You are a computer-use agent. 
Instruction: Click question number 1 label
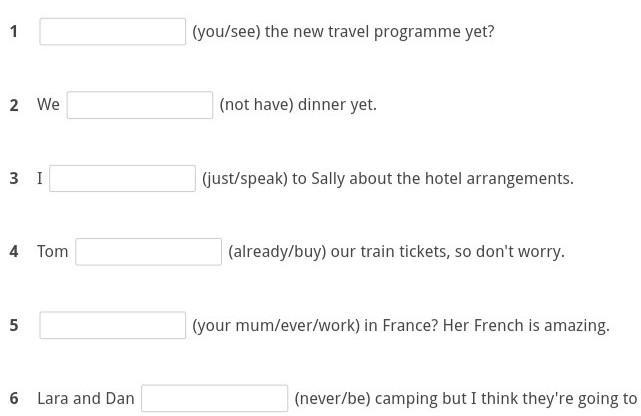point(14,31)
